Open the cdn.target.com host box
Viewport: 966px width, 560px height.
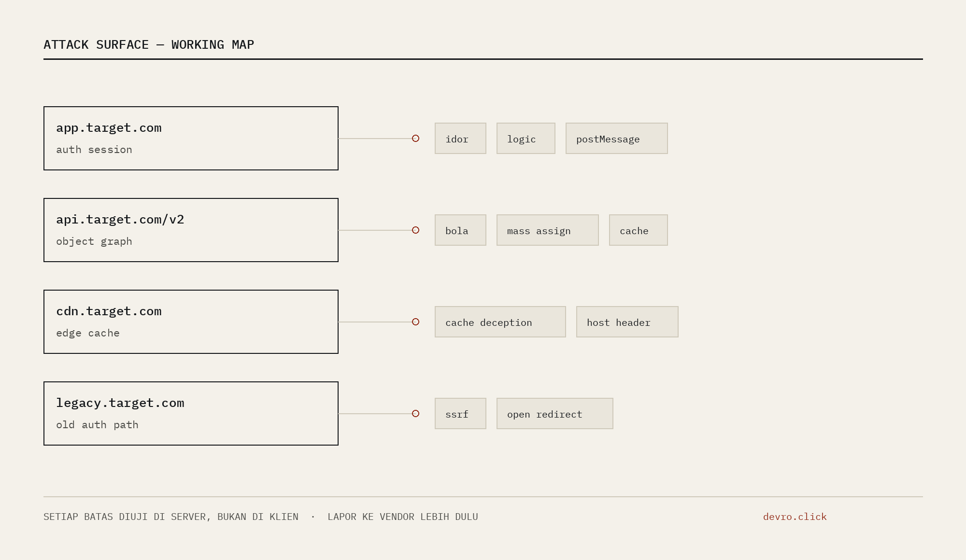pyautogui.click(x=191, y=322)
